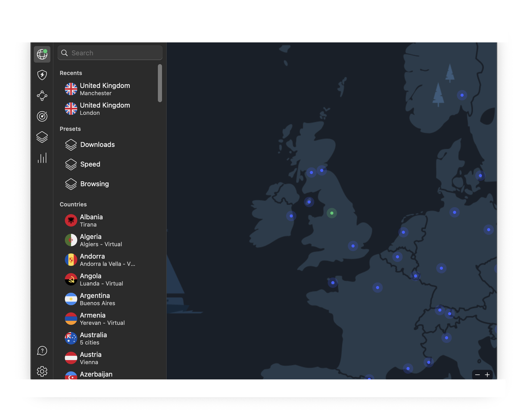Select the Speed preset
This screenshot has height=420, width=524.
(90, 164)
